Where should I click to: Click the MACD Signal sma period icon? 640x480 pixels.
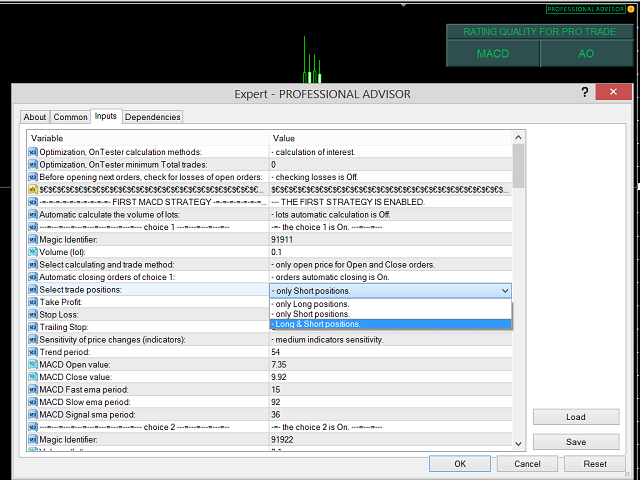tap(32, 415)
